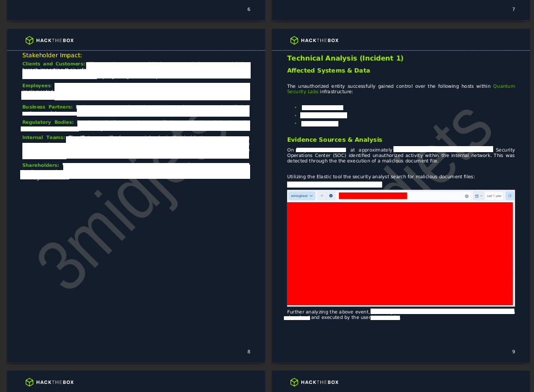
Task: Click the Hack The Box logo on bottom-right page
Action: [x=314, y=382]
